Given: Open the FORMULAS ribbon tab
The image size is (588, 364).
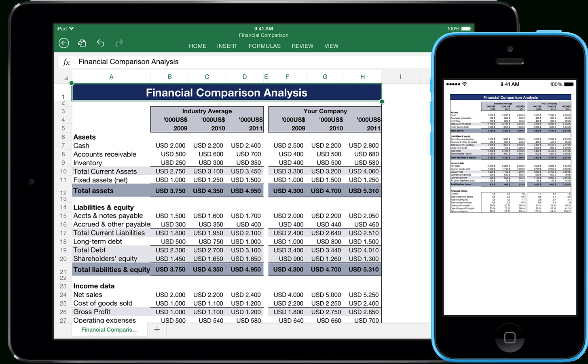Looking at the screenshot, I should [264, 46].
